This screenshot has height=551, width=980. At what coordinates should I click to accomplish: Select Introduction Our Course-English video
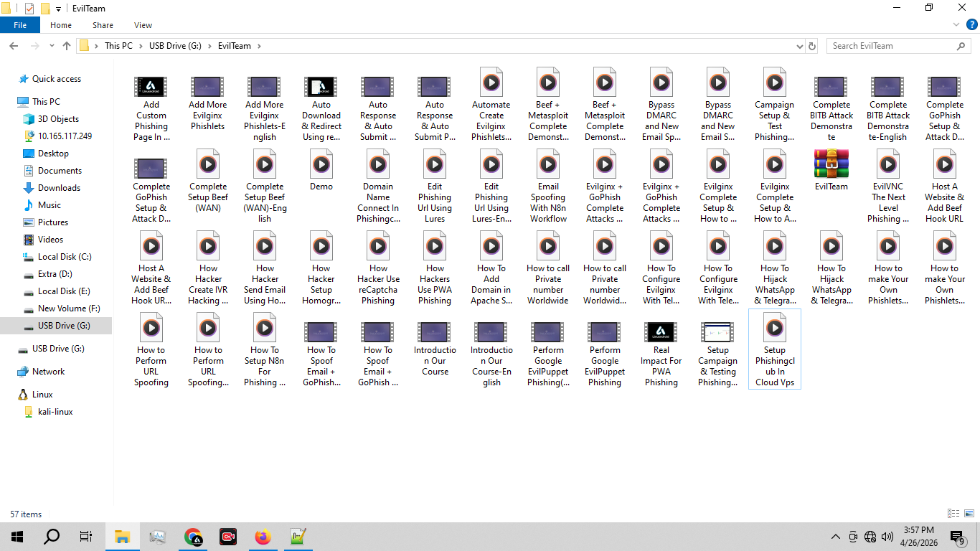[491, 354]
